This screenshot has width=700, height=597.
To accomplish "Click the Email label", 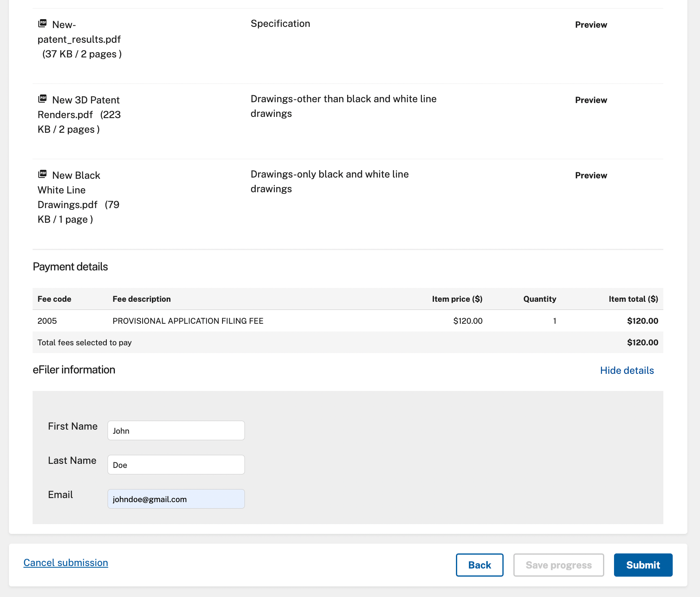I will tap(60, 495).
